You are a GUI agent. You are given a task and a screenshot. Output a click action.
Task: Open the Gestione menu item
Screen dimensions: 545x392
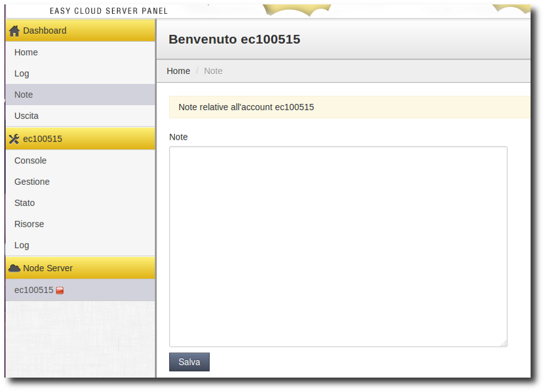pos(80,182)
